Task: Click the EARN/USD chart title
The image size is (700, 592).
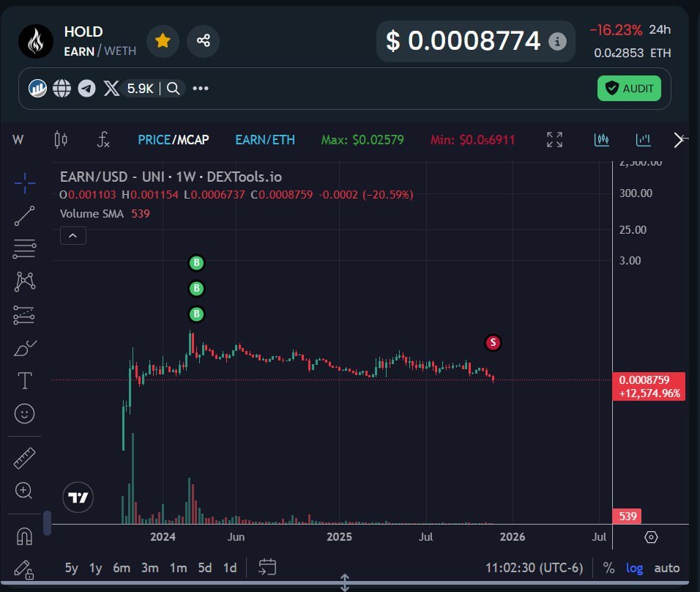Action: [171, 177]
